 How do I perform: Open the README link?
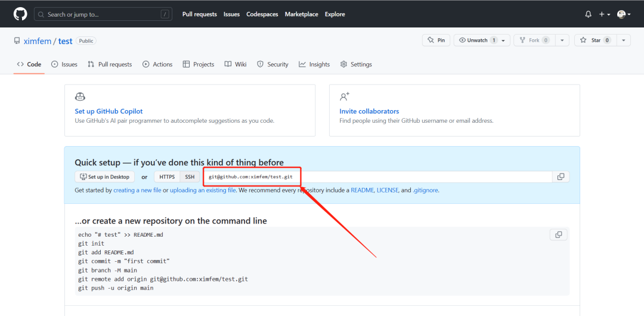(363, 191)
